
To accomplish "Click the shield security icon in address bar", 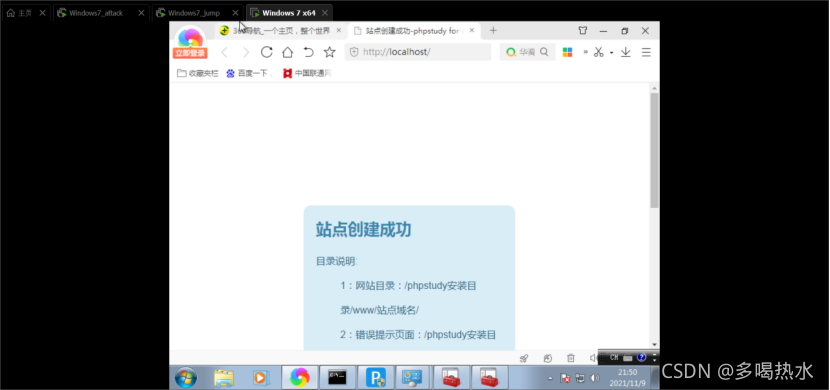I will [x=354, y=52].
